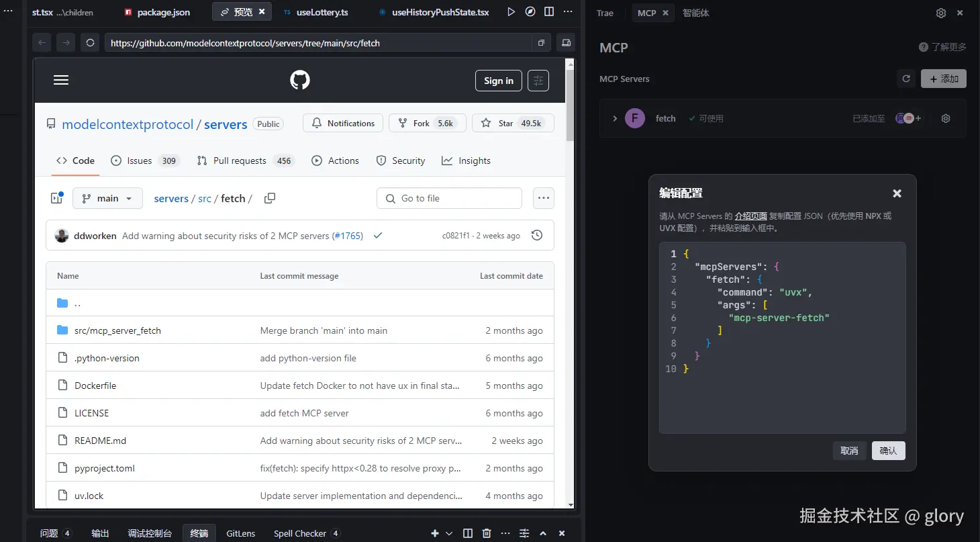
Task: Toggle the GitHub file tree panel icon
Action: (x=57, y=198)
